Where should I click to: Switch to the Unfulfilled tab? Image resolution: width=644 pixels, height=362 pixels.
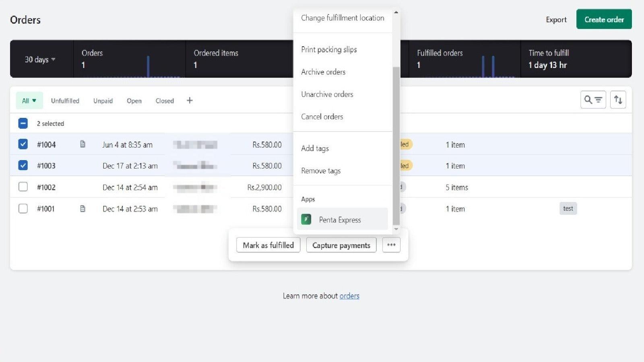pyautogui.click(x=65, y=101)
